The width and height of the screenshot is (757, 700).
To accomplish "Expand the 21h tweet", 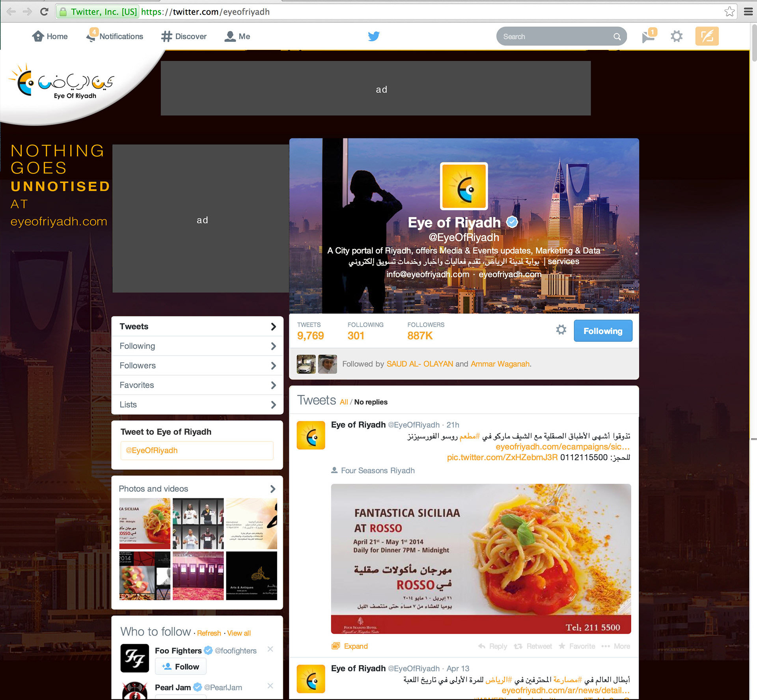I will 350,646.
